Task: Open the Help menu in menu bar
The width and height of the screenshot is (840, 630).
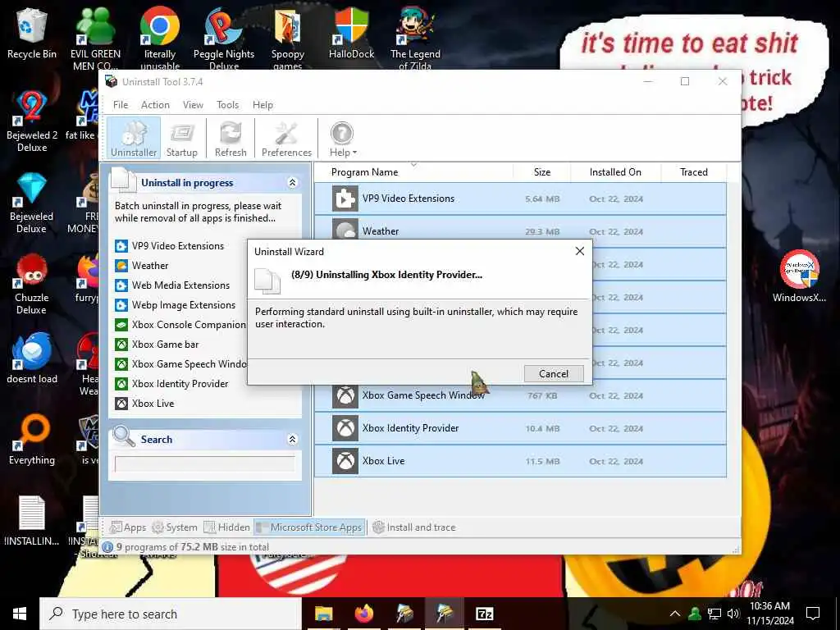Action: (x=262, y=105)
